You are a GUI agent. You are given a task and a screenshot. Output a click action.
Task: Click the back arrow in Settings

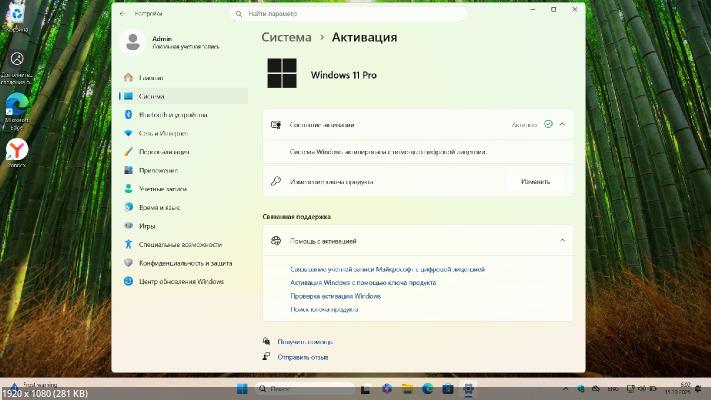(x=123, y=14)
